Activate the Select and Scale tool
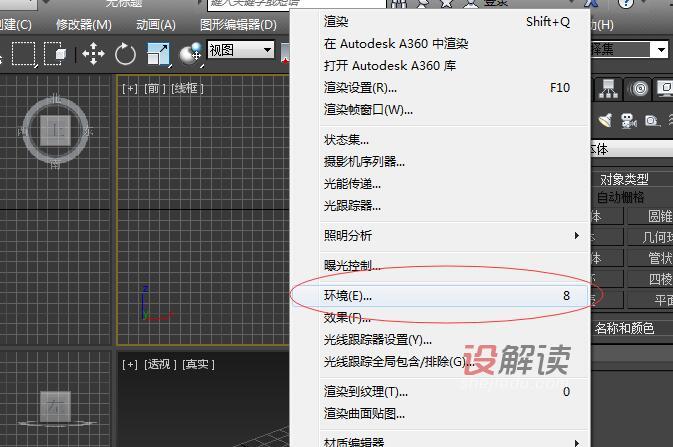Viewport: 673px width, 447px height. [158, 54]
